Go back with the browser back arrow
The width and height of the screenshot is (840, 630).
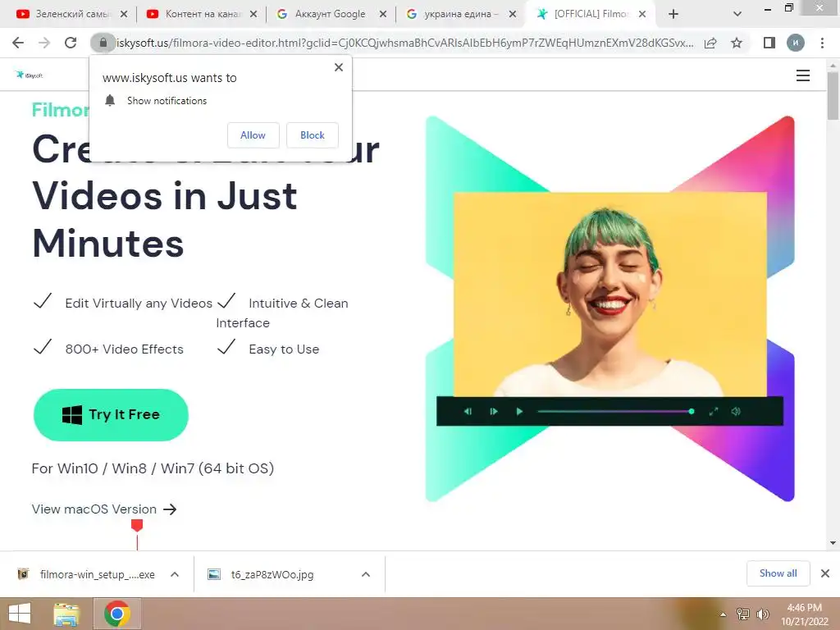point(18,43)
